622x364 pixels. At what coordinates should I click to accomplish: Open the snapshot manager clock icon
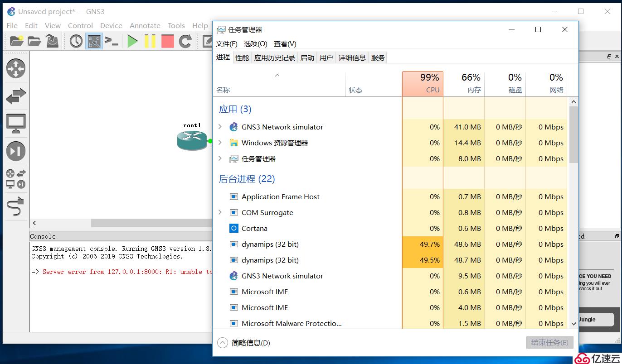coord(76,41)
